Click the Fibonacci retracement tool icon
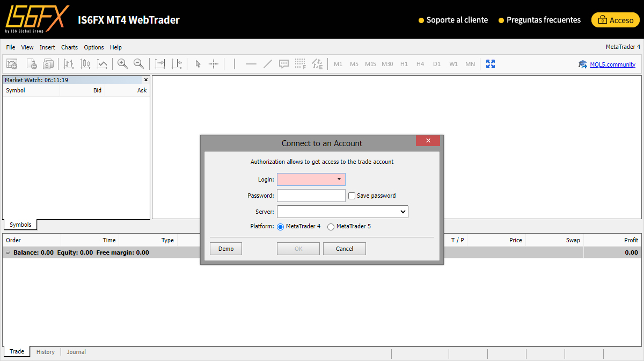This screenshot has height=361, width=644. pos(301,64)
